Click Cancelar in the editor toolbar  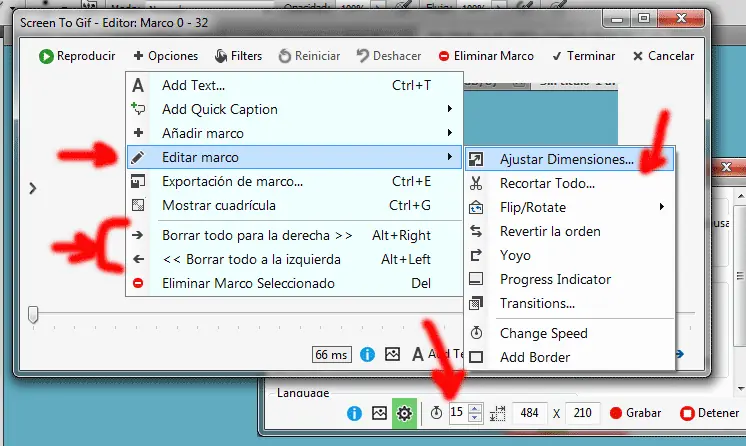coord(663,56)
